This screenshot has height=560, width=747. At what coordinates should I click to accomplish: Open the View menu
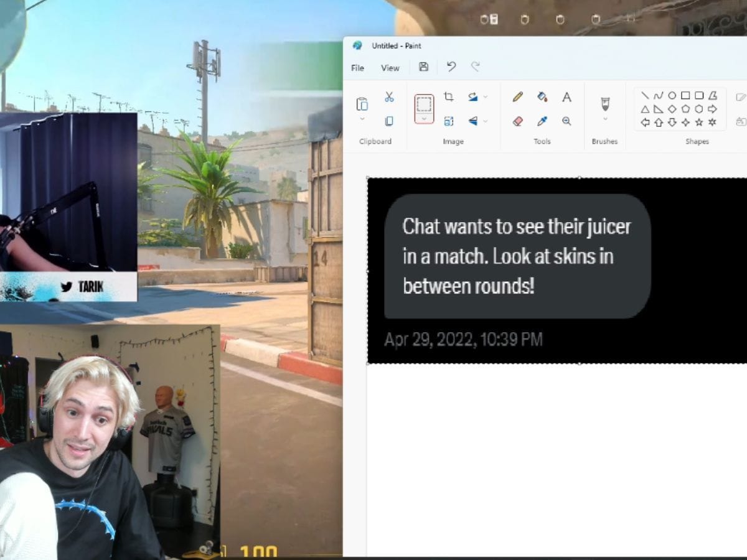390,68
